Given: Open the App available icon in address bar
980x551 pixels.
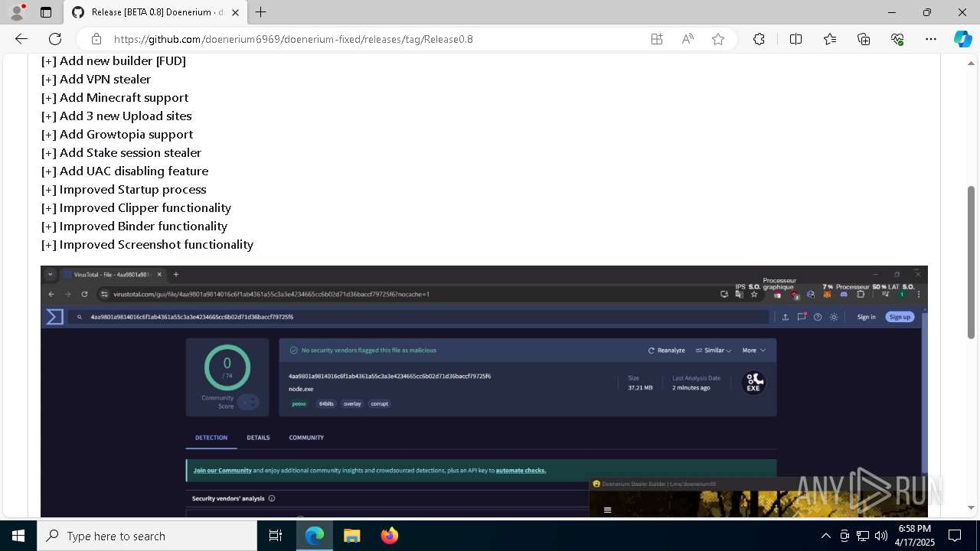Looking at the screenshot, I should [657, 39].
